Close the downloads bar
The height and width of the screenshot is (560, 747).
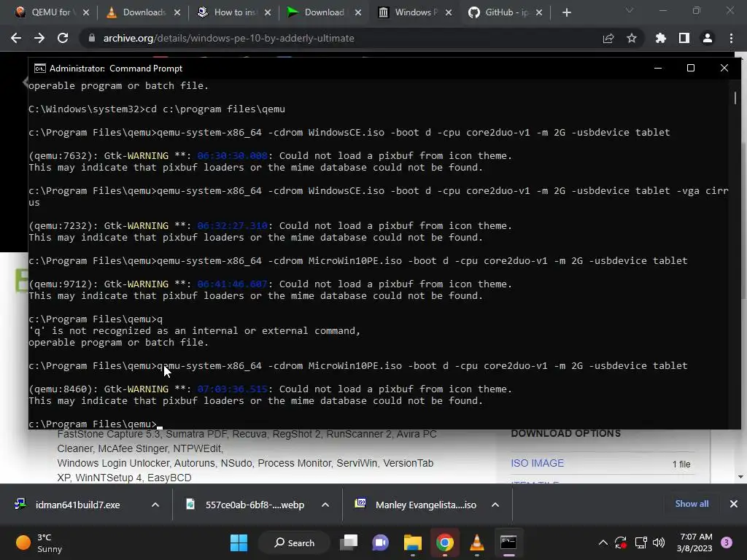tap(734, 504)
